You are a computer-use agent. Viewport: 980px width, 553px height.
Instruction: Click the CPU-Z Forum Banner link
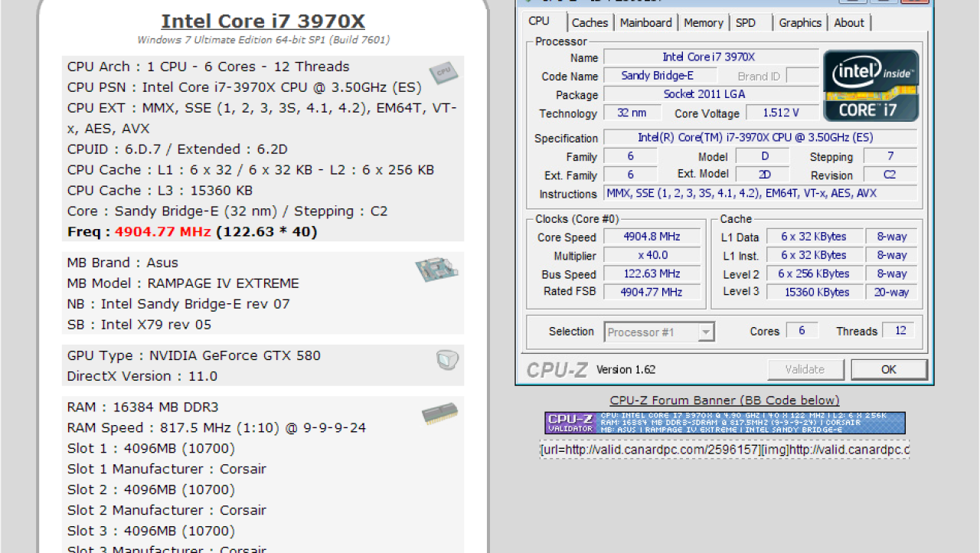[724, 400]
